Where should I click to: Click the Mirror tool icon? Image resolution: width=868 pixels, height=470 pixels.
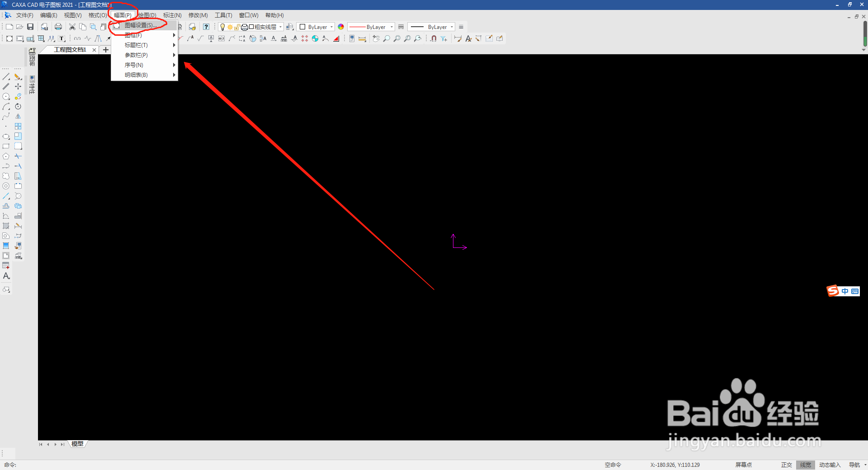18,116
